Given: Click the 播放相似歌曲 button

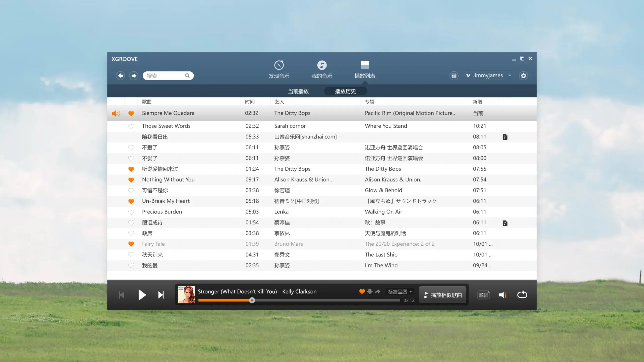Looking at the screenshot, I should 443,295.
